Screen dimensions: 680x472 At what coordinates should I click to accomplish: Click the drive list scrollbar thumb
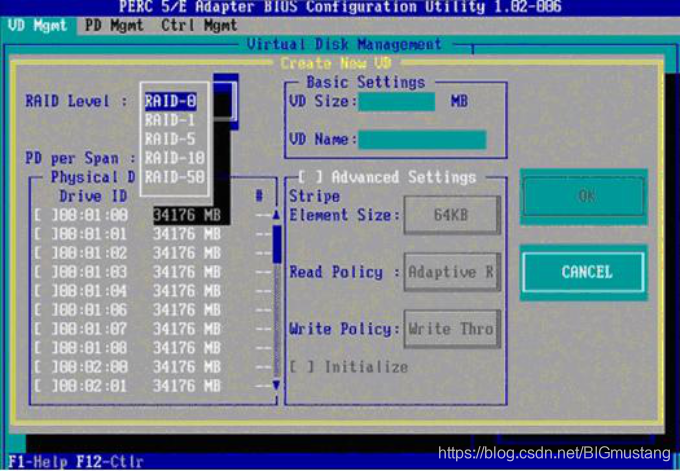(x=277, y=244)
